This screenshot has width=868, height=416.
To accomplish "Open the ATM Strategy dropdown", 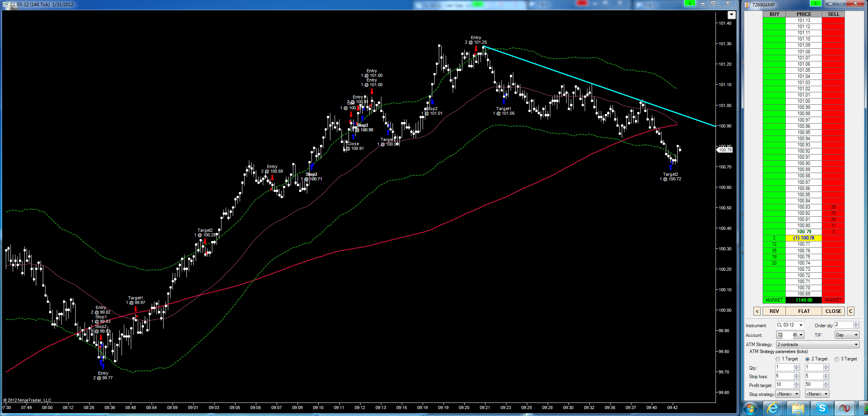I will pos(818,345).
